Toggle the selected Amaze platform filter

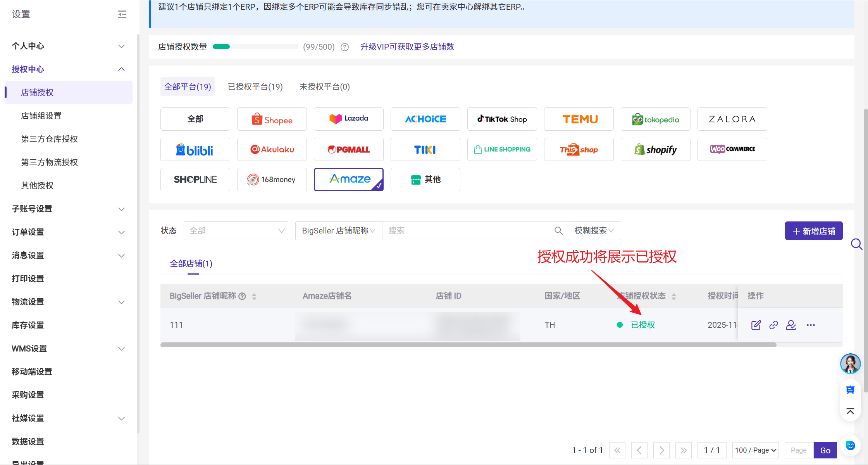pyautogui.click(x=349, y=180)
